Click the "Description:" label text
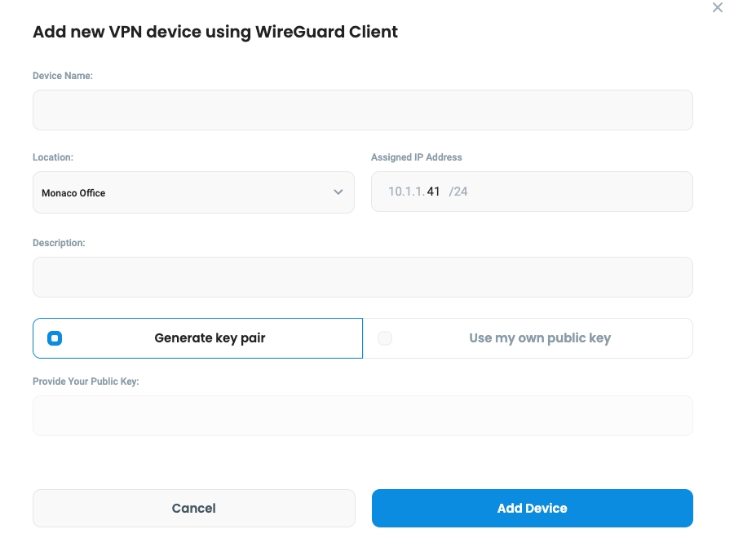This screenshot has height=560, width=734. [59, 243]
